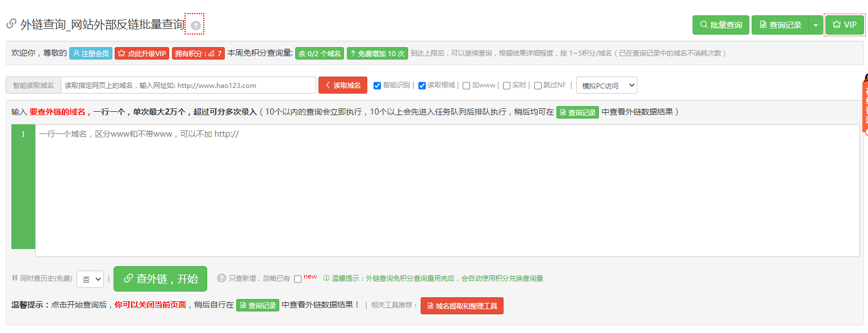Enable the 加www checkbox

click(x=466, y=86)
